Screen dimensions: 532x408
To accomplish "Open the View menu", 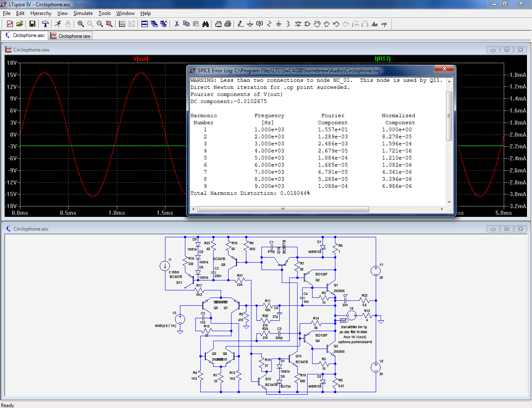I will (x=62, y=13).
